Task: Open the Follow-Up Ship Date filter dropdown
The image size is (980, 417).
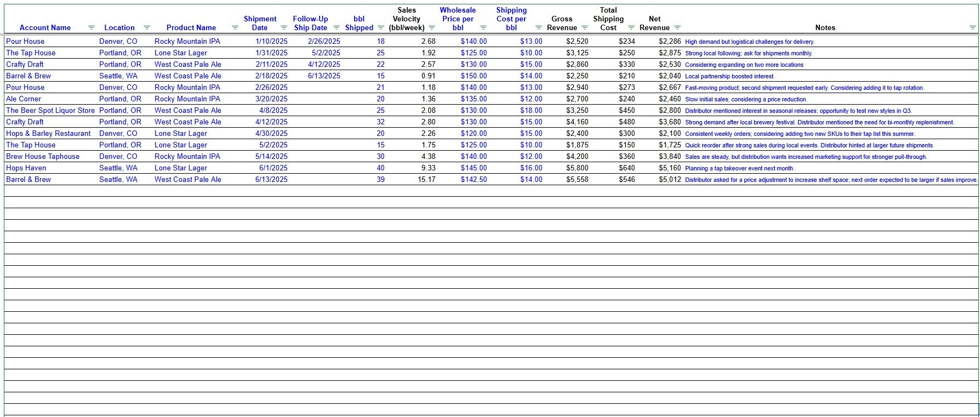Action: tap(337, 28)
